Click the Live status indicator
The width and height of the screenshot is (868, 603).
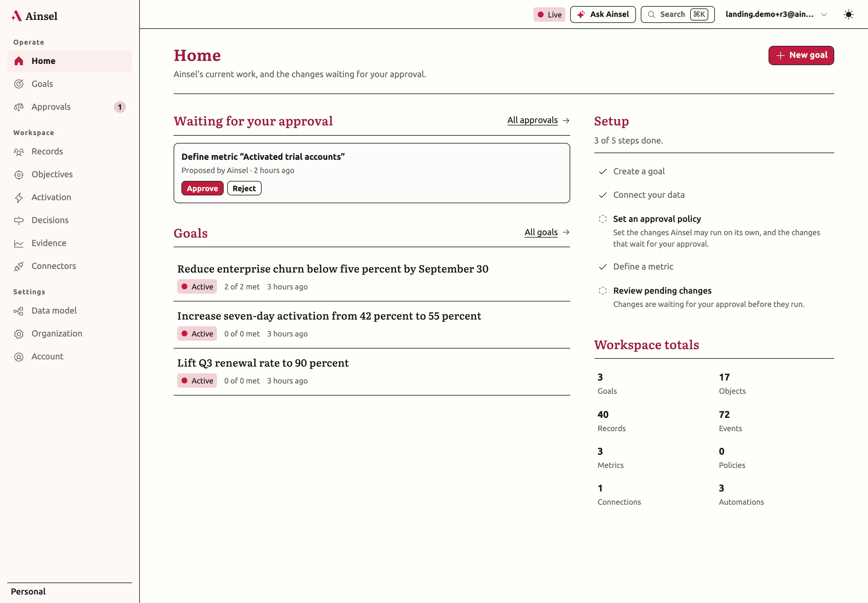(x=549, y=15)
